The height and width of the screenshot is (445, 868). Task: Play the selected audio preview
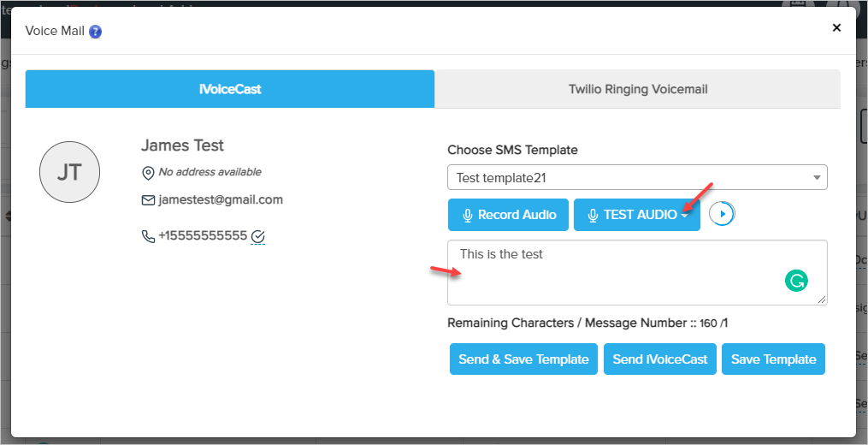[723, 214]
